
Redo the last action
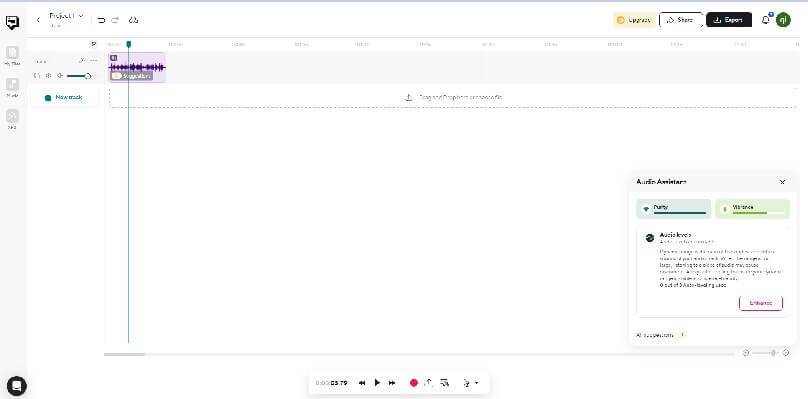click(x=115, y=20)
